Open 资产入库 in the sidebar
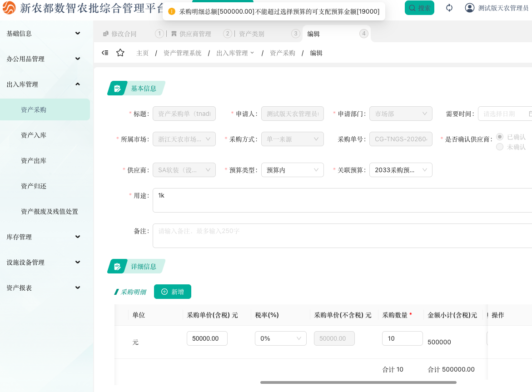532x392 pixels. pos(34,135)
